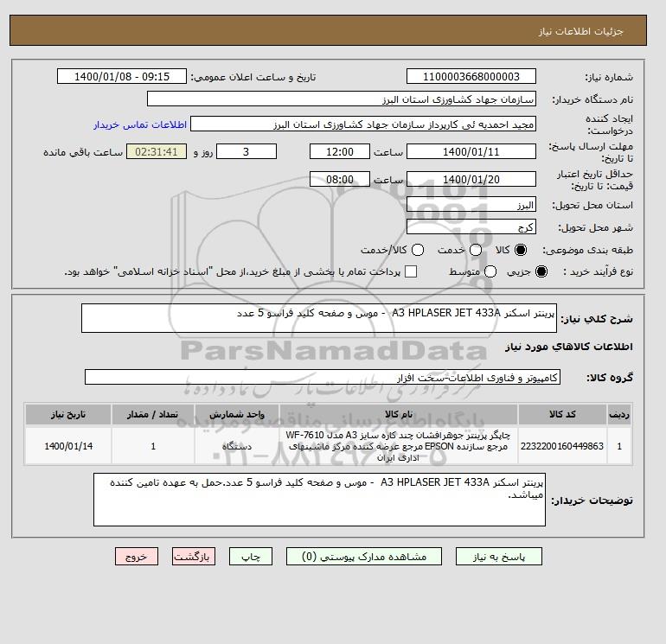Click the ساعت باقی مانده label
This screenshot has height=644, width=666.
[83, 152]
